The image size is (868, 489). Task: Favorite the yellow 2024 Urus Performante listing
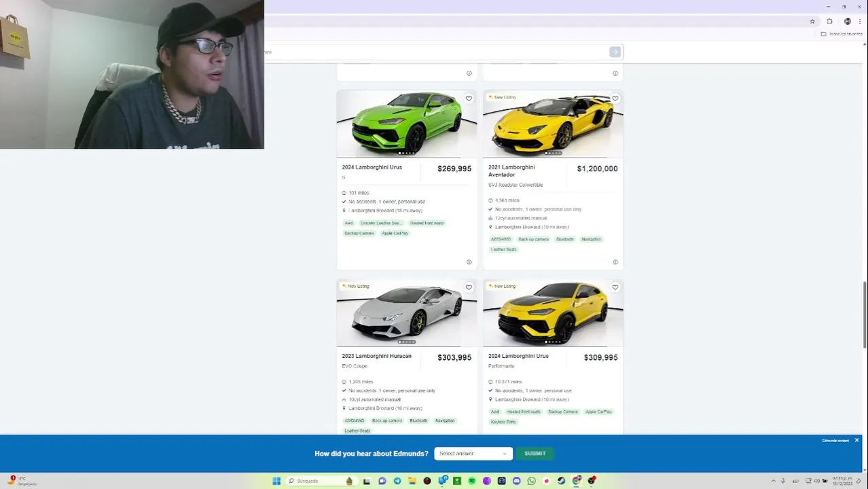[615, 287]
